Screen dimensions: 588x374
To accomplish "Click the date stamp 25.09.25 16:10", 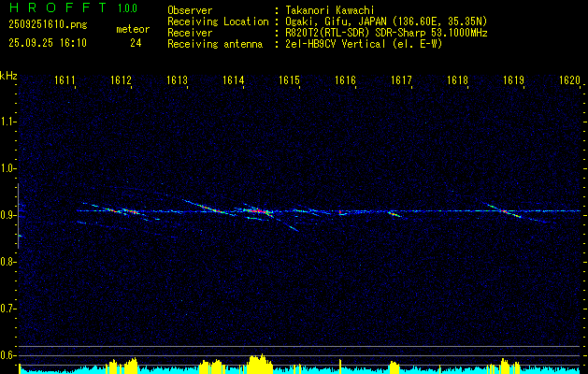I will [48, 43].
